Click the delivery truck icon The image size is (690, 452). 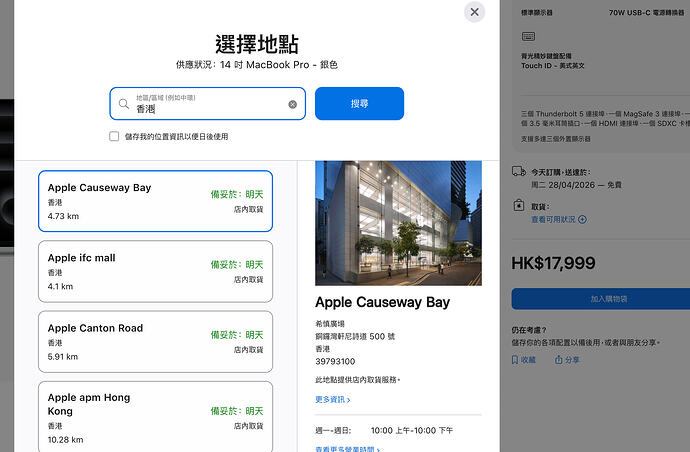(x=519, y=171)
